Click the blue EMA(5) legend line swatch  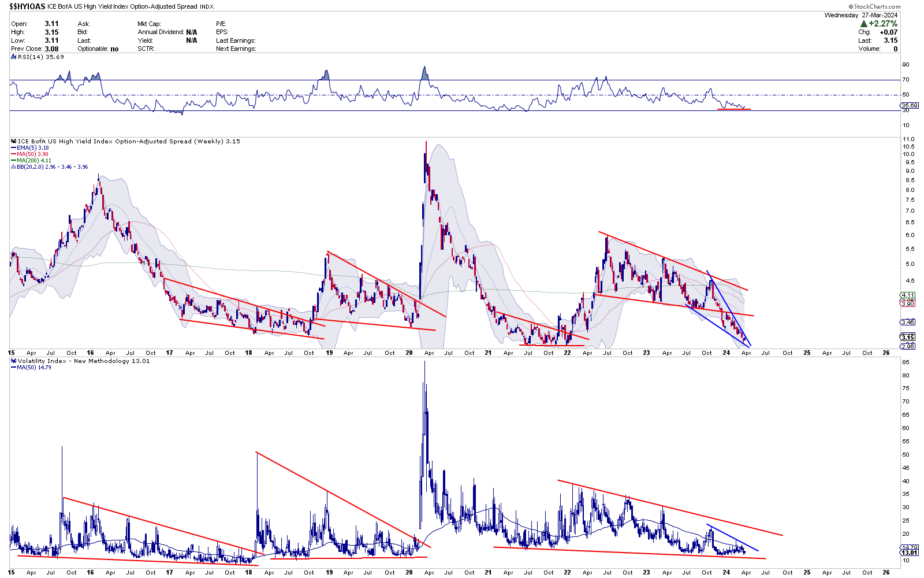(13, 148)
